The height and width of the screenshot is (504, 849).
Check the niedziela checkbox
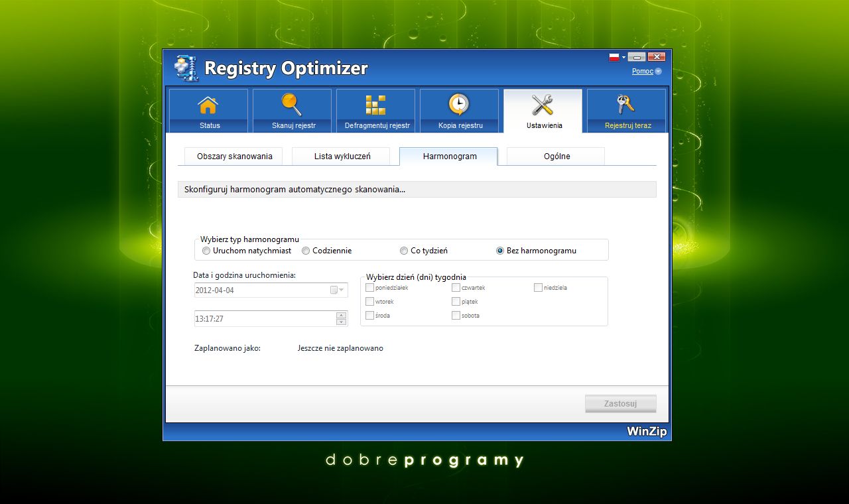point(538,287)
